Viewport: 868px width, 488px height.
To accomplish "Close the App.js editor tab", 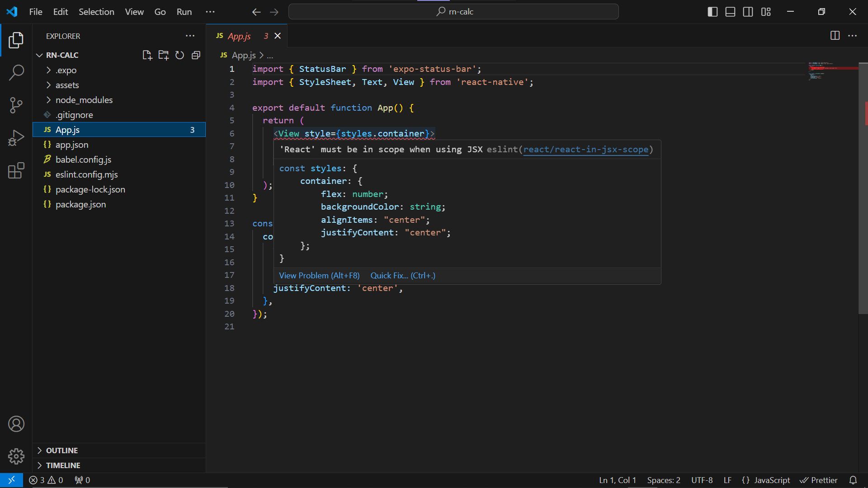I will (278, 36).
